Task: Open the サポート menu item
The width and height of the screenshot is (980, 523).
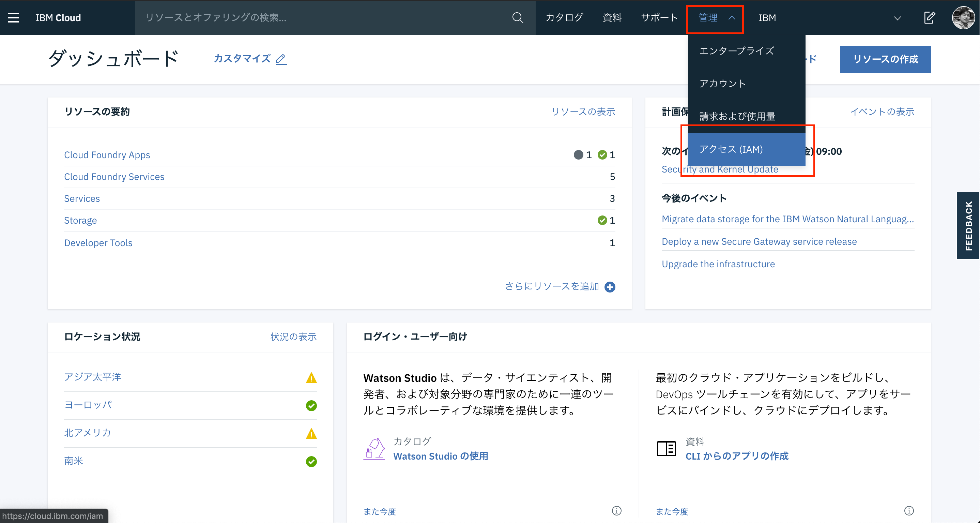Action: 659,17
